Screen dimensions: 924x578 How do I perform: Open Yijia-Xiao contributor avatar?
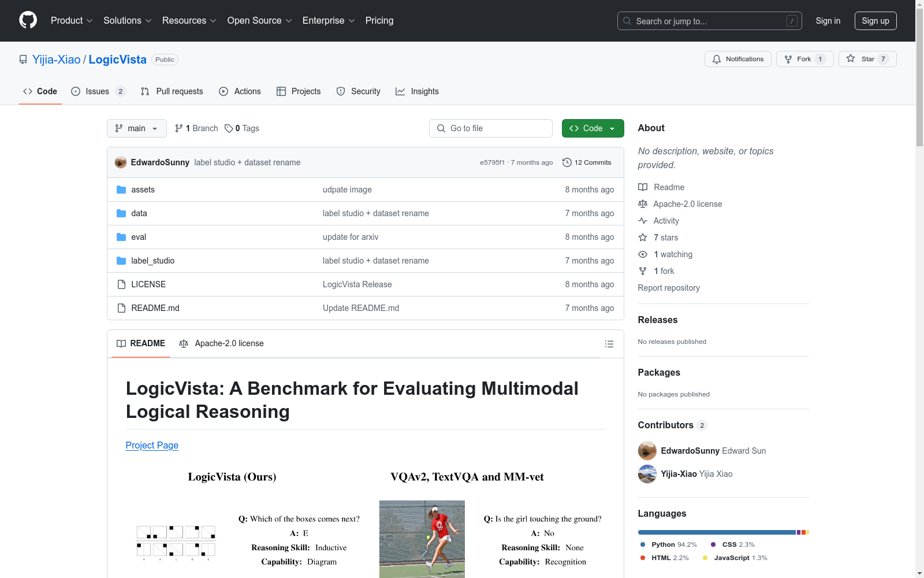(x=647, y=474)
